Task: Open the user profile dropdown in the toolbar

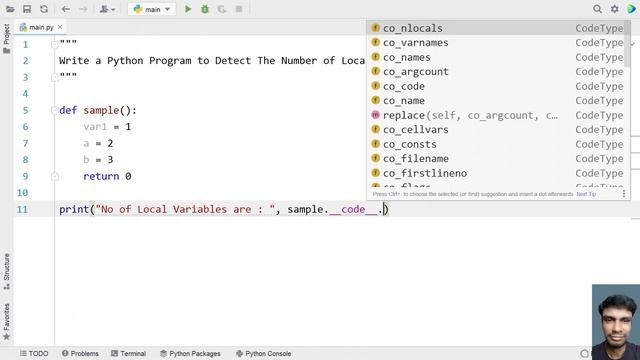Action: pyautogui.click(x=107, y=9)
